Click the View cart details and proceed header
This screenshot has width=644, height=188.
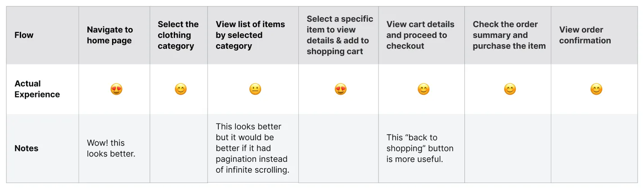(420, 35)
